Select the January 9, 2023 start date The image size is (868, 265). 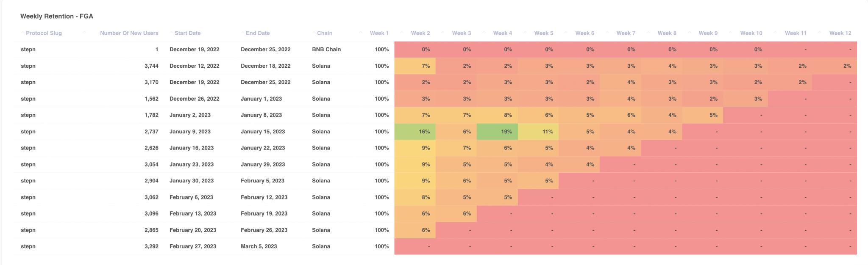click(x=190, y=132)
